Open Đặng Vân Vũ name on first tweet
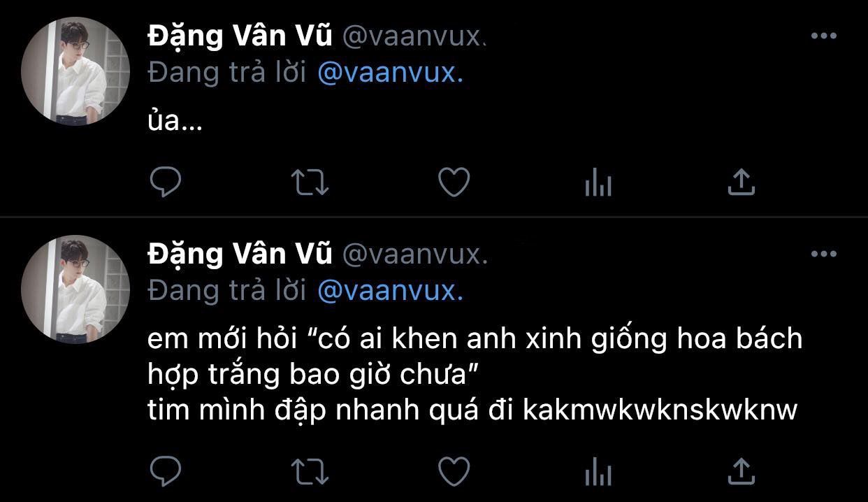 click(x=240, y=36)
